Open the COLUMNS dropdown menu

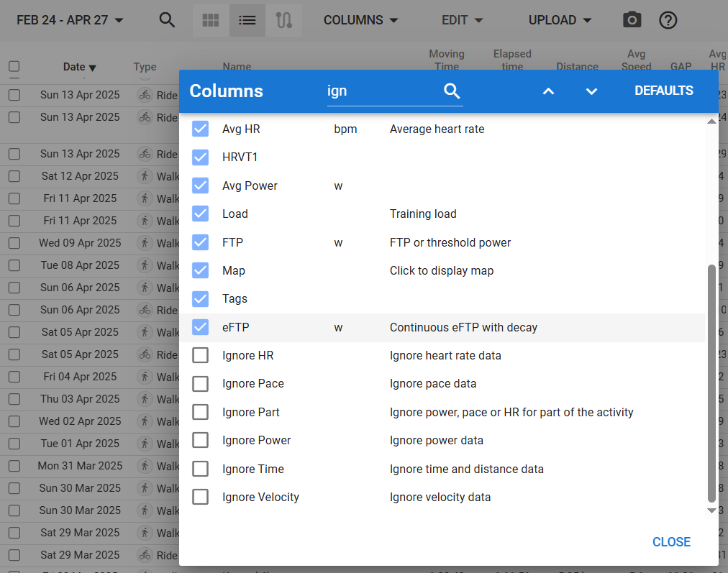(x=360, y=20)
